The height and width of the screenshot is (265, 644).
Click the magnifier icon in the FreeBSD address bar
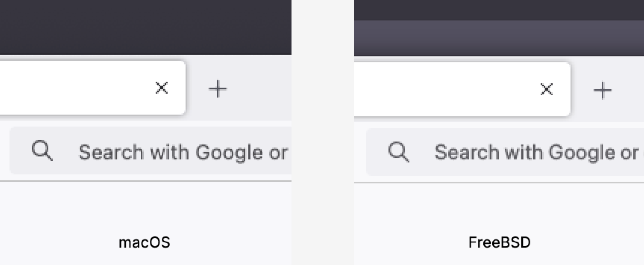(399, 152)
